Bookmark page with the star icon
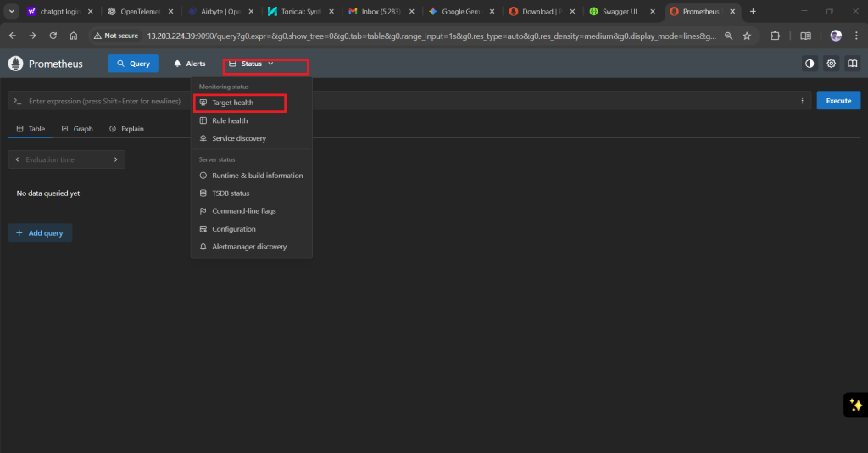Image resolution: width=868 pixels, height=453 pixels. (x=747, y=36)
